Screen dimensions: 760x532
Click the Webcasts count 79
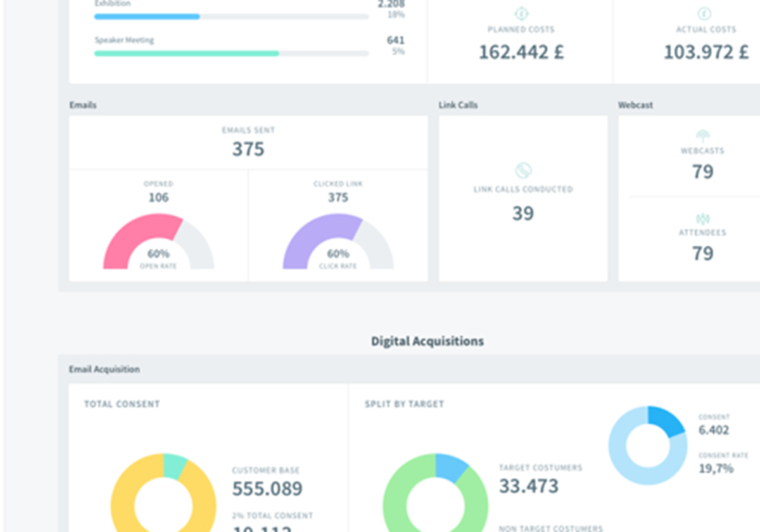[x=702, y=172]
